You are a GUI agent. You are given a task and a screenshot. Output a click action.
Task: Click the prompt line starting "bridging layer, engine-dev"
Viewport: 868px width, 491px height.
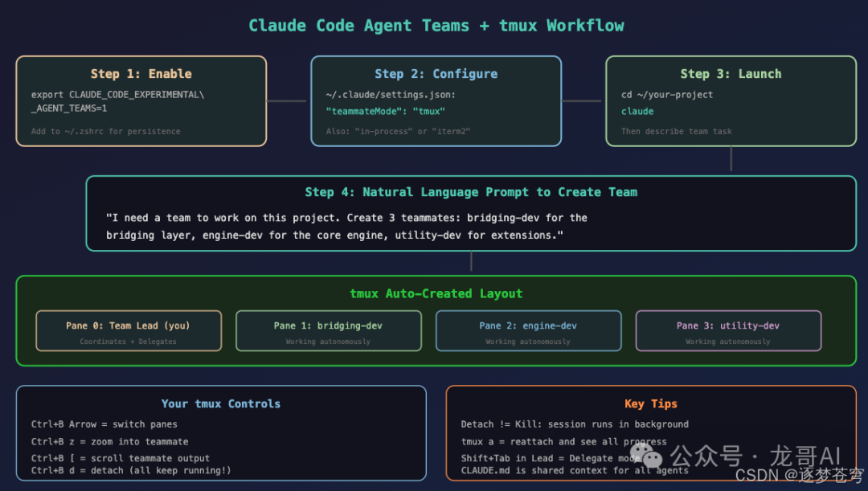[334, 235]
